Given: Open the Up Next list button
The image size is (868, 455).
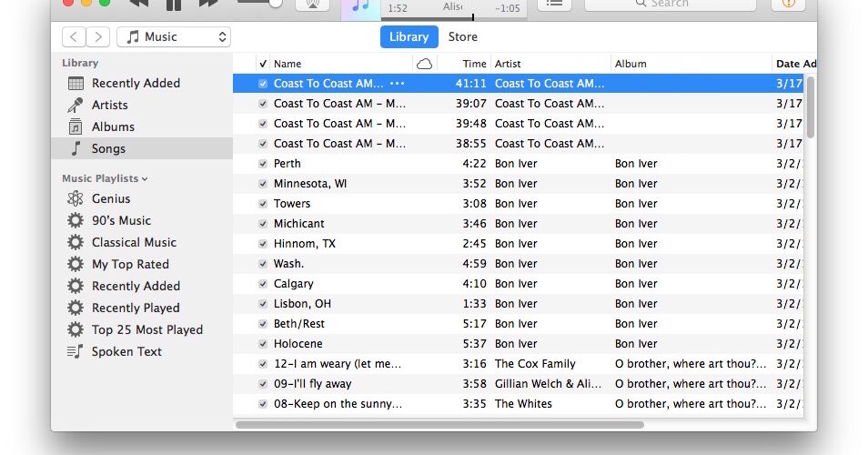Looking at the screenshot, I should coord(555,5).
